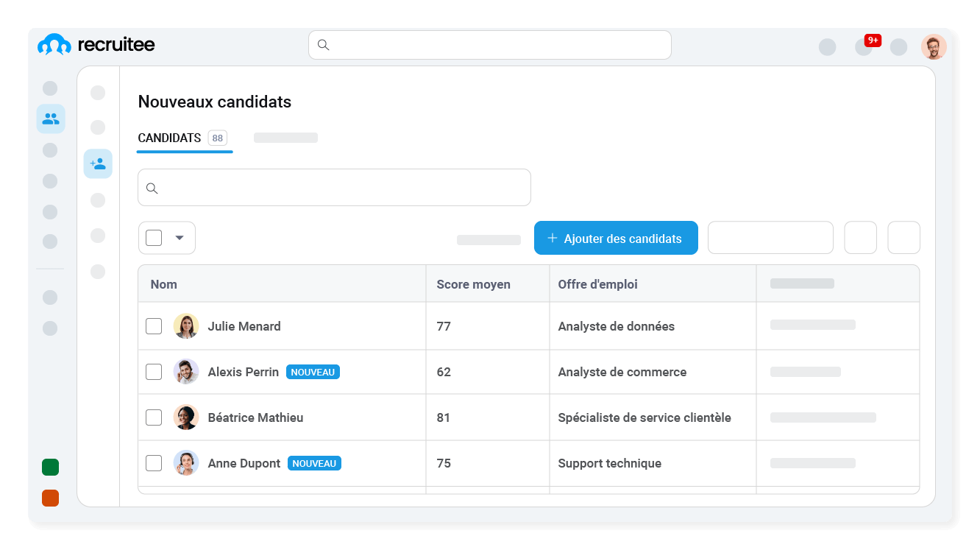Sort by the Score moyen column header
Screen dimensions: 980x550
click(473, 283)
